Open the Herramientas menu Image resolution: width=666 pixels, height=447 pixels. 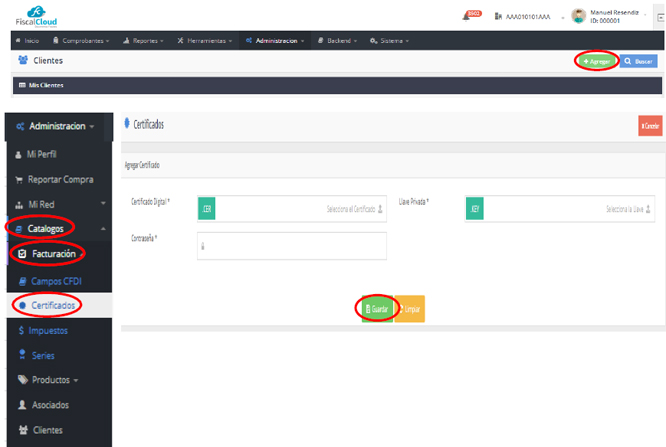(205, 41)
